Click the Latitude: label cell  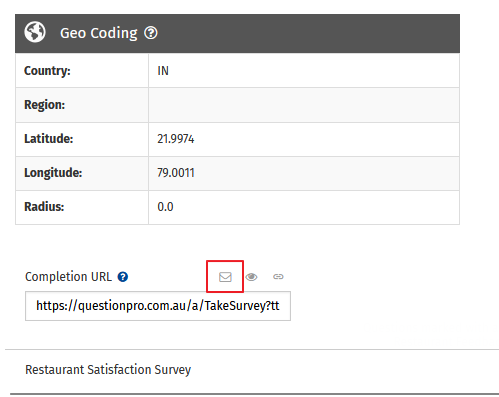(x=82, y=139)
